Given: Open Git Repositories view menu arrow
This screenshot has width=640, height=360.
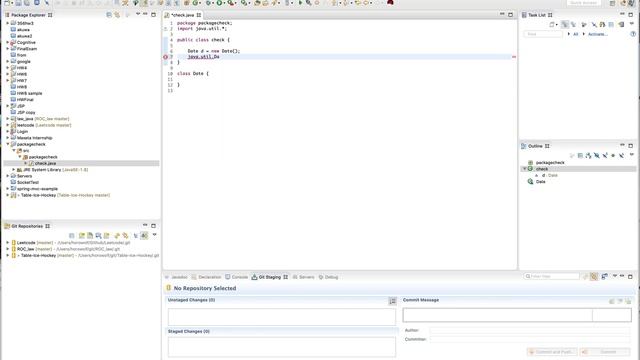Looking at the screenshot, I should 154,235.
